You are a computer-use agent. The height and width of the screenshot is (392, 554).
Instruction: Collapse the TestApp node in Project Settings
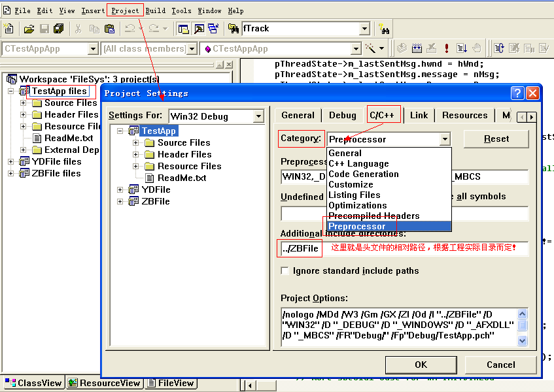tap(120, 131)
